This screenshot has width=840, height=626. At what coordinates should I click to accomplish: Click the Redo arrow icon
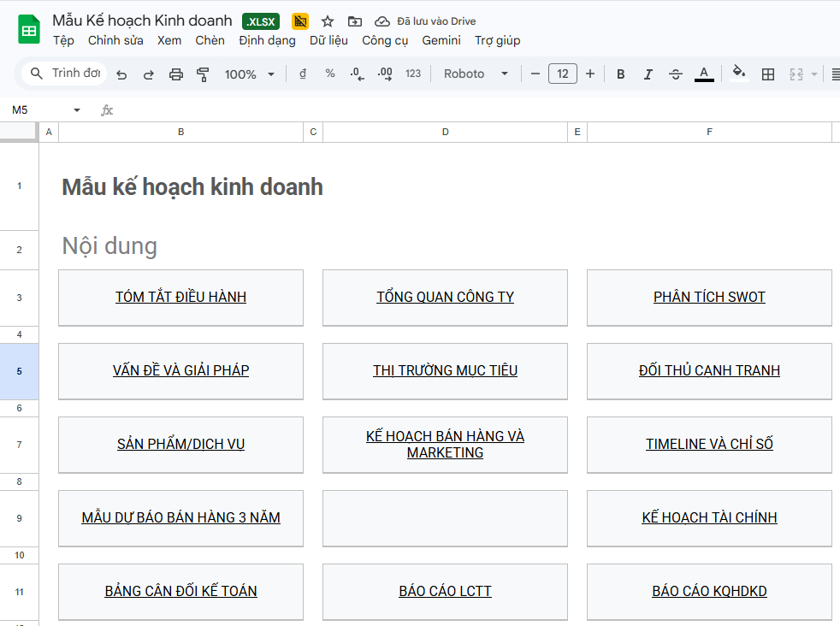(148, 74)
